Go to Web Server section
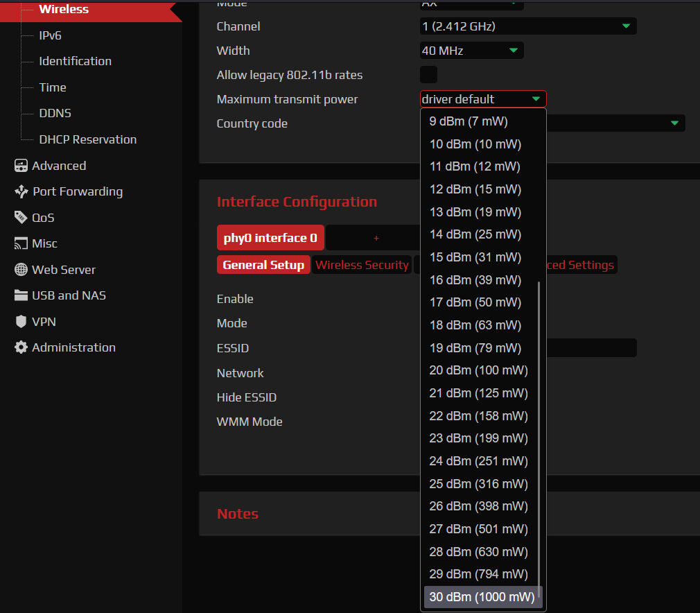This screenshot has height=613, width=700. tap(63, 270)
